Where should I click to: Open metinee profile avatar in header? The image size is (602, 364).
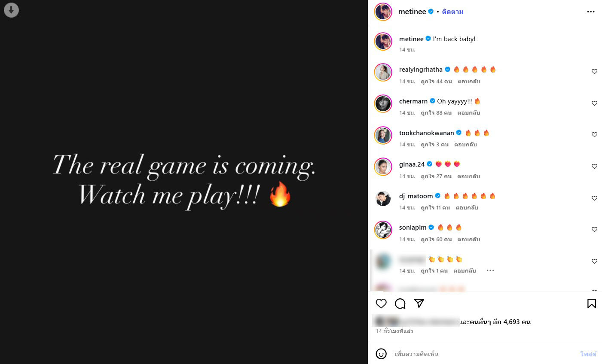pos(383,12)
